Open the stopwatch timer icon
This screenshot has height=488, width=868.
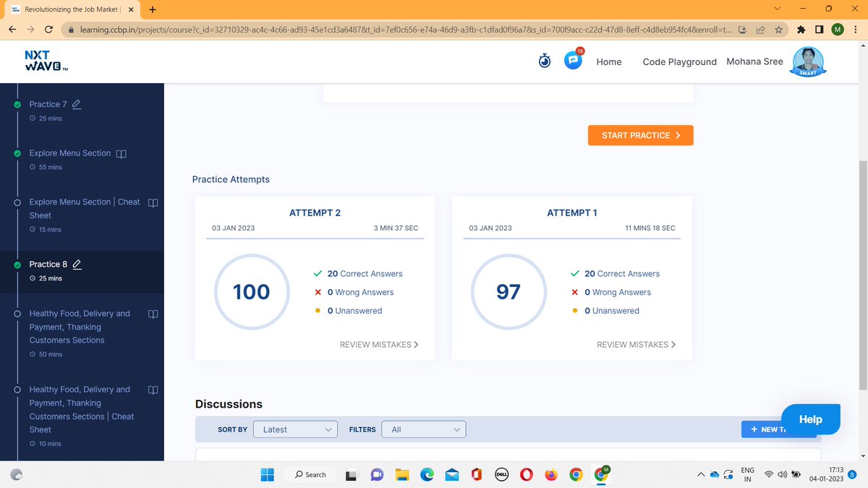(x=545, y=61)
